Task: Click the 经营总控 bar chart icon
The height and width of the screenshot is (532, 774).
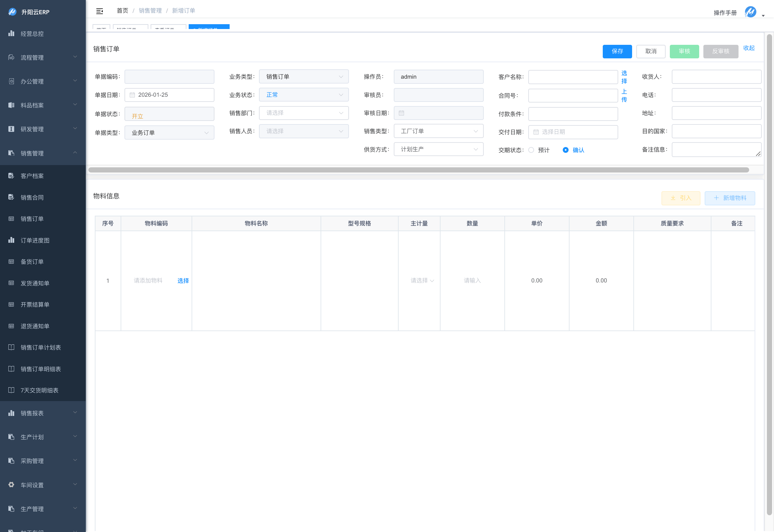Action: [11, 33]
